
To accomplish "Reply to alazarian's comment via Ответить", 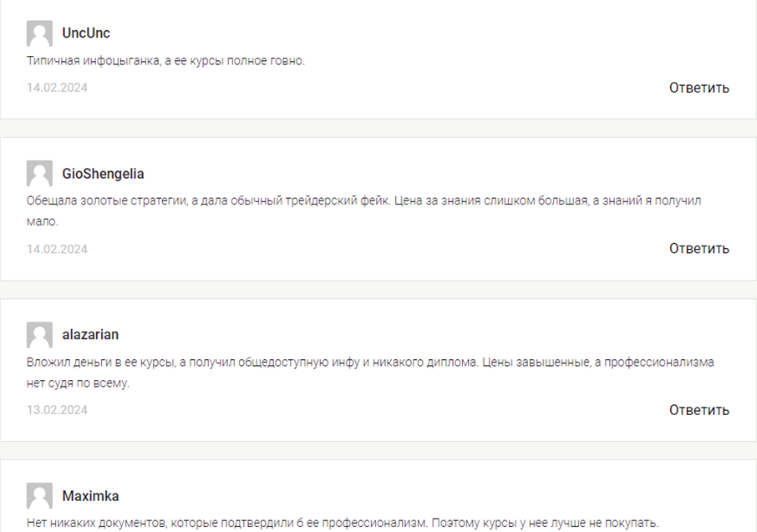I will pyautogui.click(x=699, y=410).
